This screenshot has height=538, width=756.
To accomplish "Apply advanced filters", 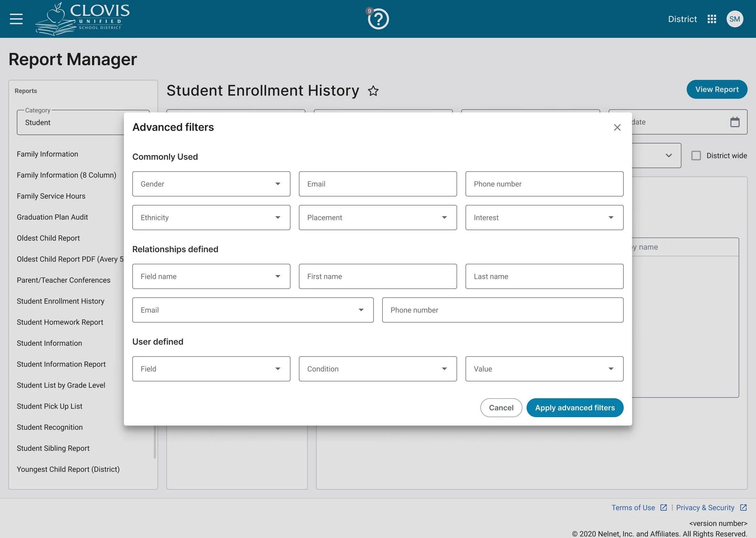I will 574,407.
